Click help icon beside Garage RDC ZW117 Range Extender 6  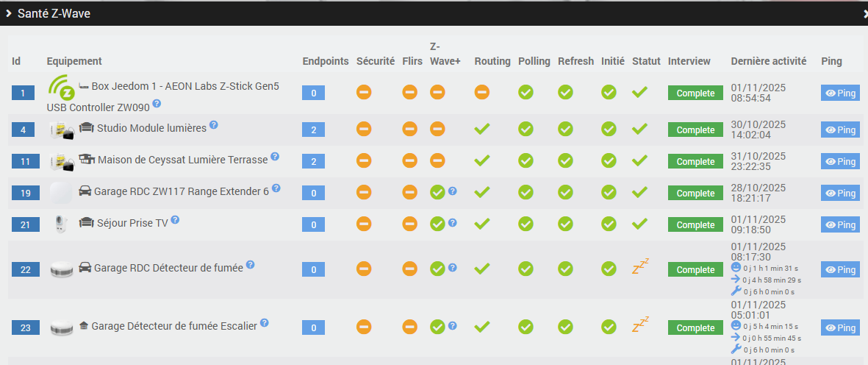(276, 188)
